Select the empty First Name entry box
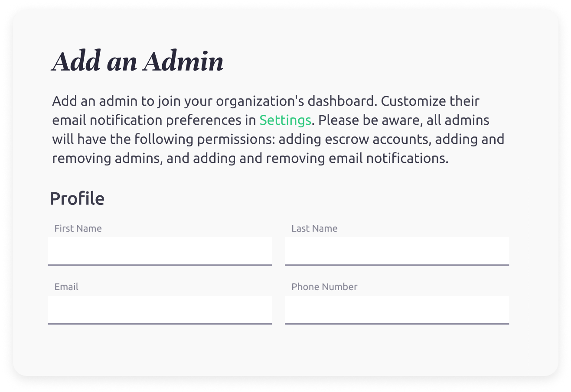Screen dimensions: 571x392 160,251
